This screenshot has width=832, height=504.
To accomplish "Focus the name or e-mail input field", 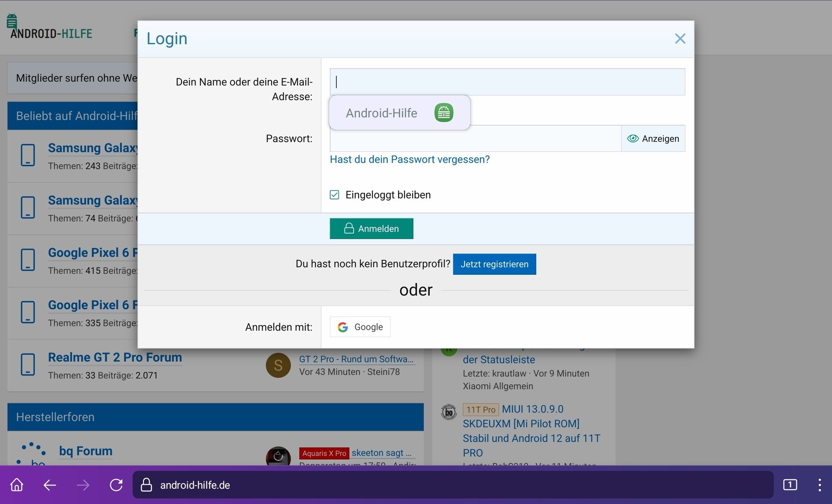I will point(507,82).
